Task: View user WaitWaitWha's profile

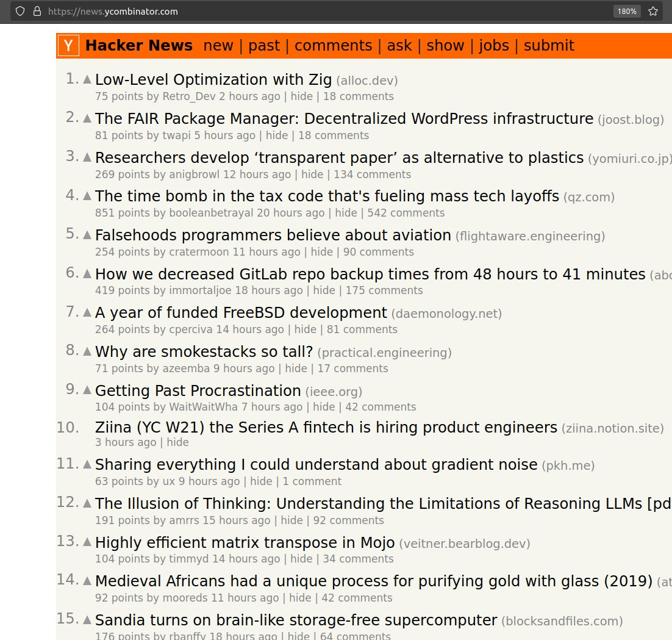Action: pos(203,407)
